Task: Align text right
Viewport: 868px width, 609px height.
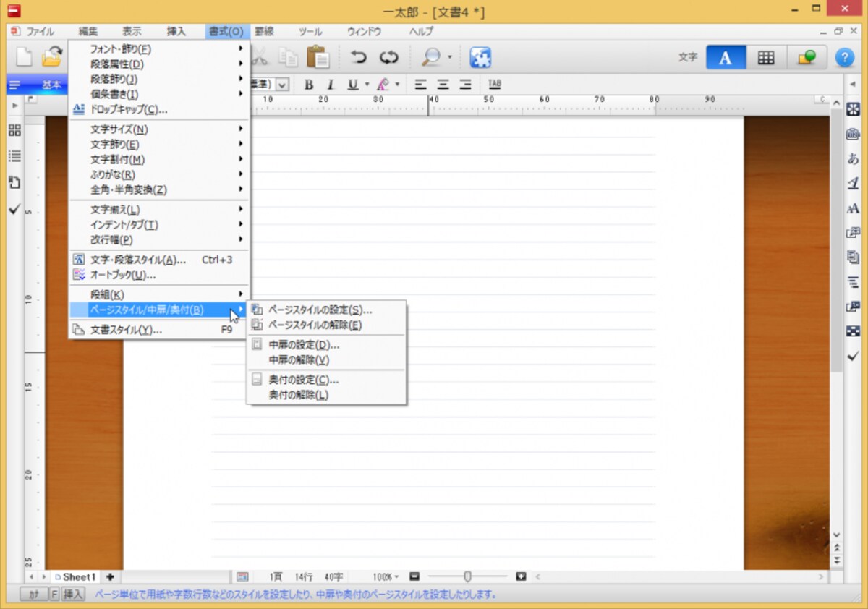Action: [x=465, y=85]
